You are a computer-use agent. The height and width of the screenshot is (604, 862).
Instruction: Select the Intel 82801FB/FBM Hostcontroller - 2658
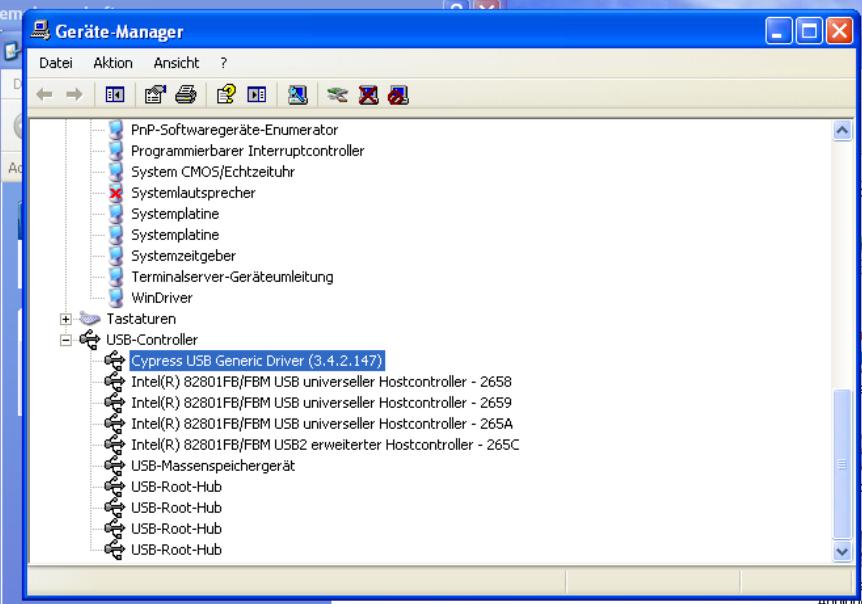[321, 381]
